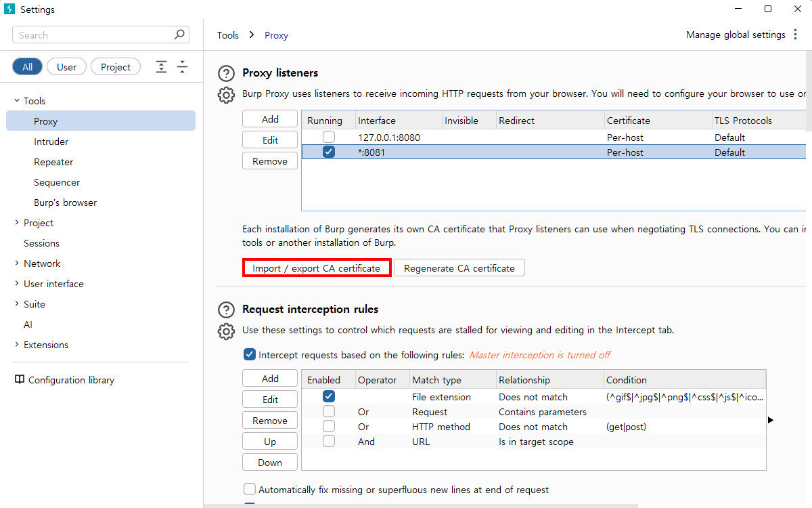Expand the Network settings section
The image size is (812, 508).
(x=17, y=263)
